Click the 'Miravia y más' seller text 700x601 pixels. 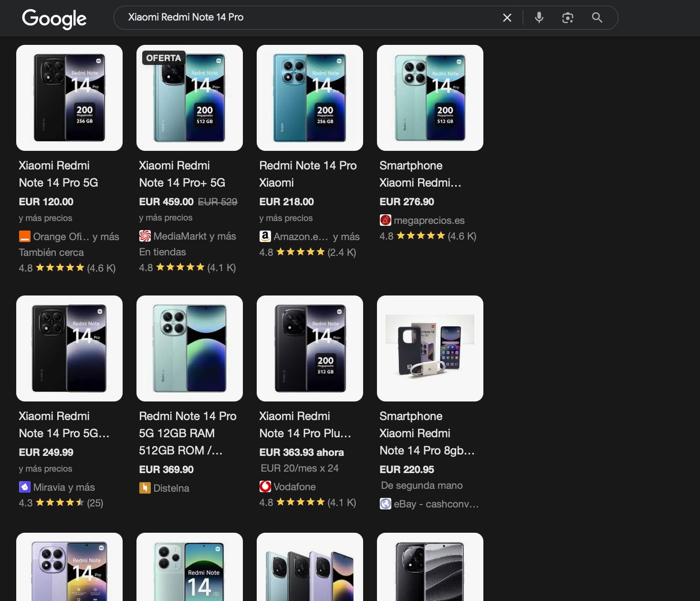tap(64, 487)
